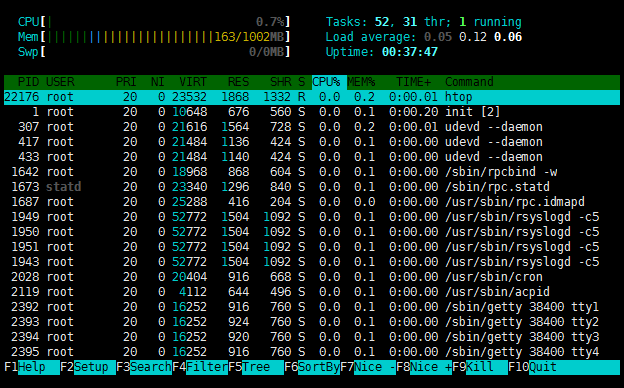The image size is (624, 388).
Task: Select the rsyslogd row with PID 1943
Action: 312,262
